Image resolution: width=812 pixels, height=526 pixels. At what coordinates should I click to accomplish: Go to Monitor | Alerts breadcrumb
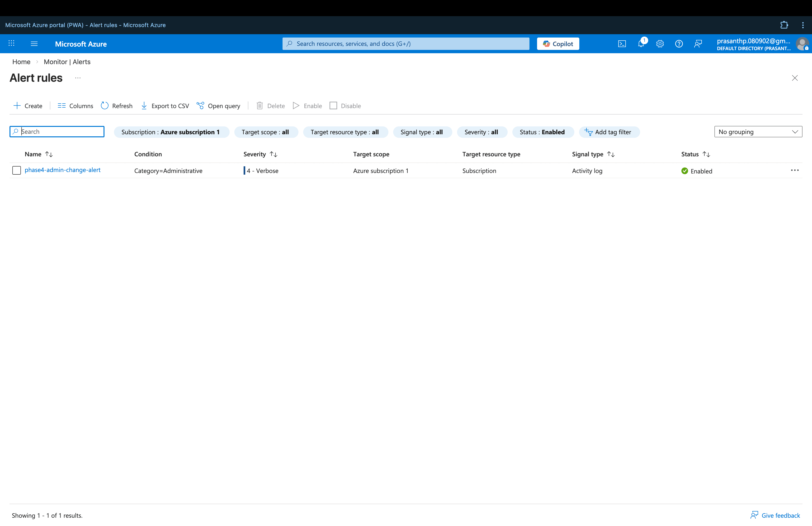67,62
